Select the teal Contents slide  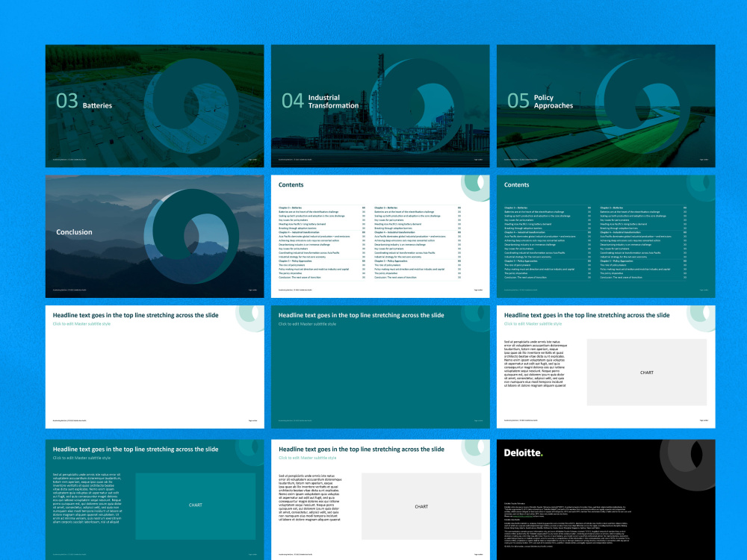[606, 236]
